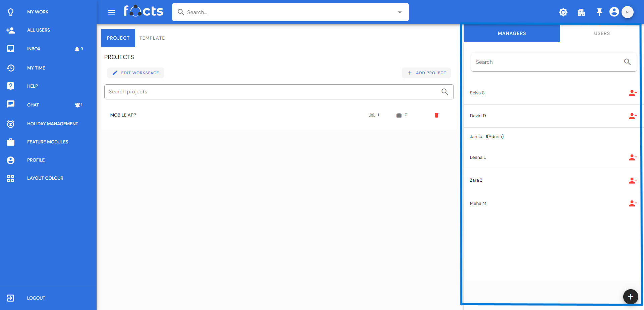Click the pin icon in header
This screenshot has height=310, width=644.
(599, 12)
